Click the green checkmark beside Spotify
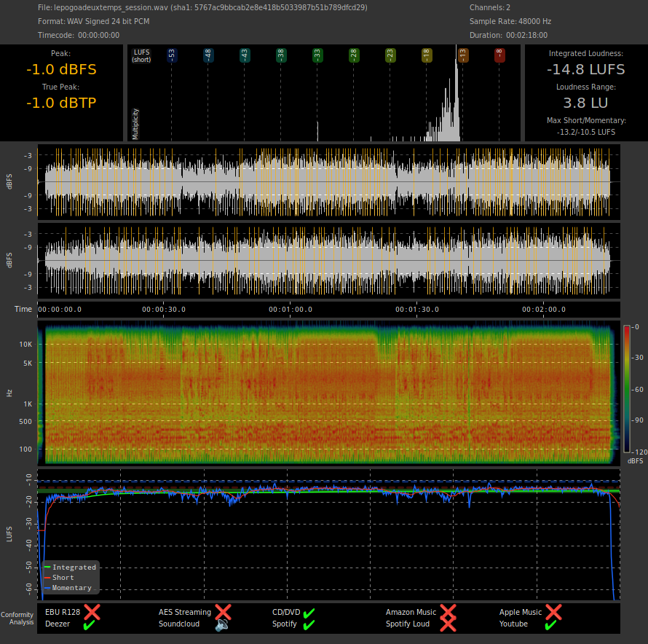This screenshot has width=648, height=644. [x=309, y=624]
